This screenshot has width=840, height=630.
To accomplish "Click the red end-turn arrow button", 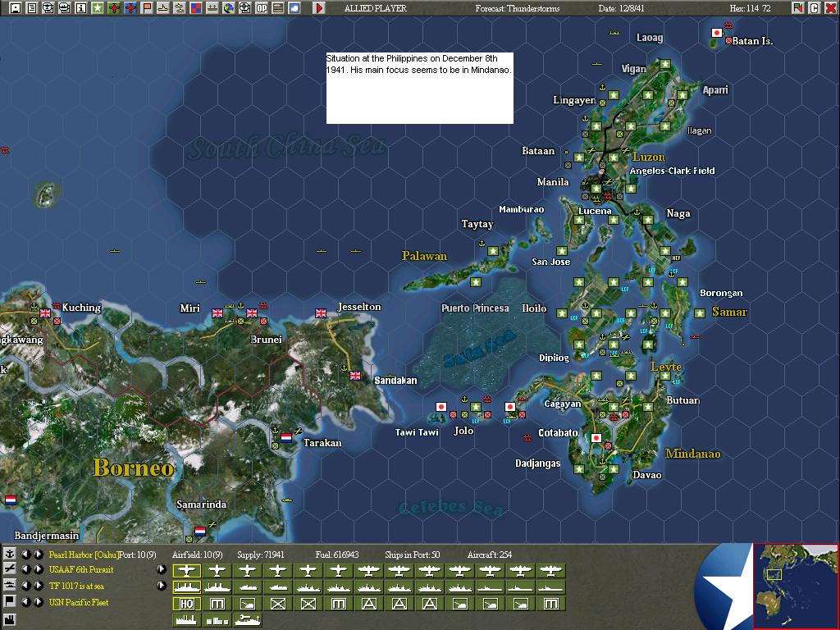I will [x=319, y=8].
